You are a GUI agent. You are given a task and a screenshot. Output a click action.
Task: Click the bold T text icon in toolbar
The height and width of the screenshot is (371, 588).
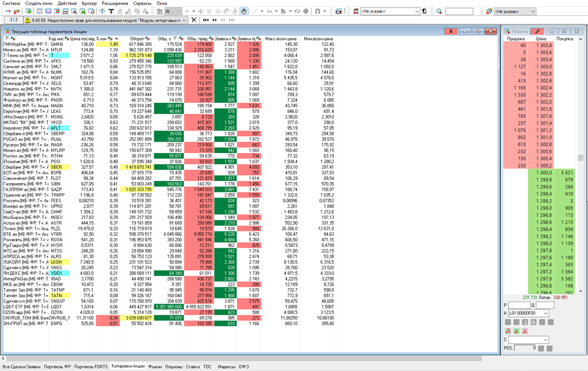pos(111,11)
